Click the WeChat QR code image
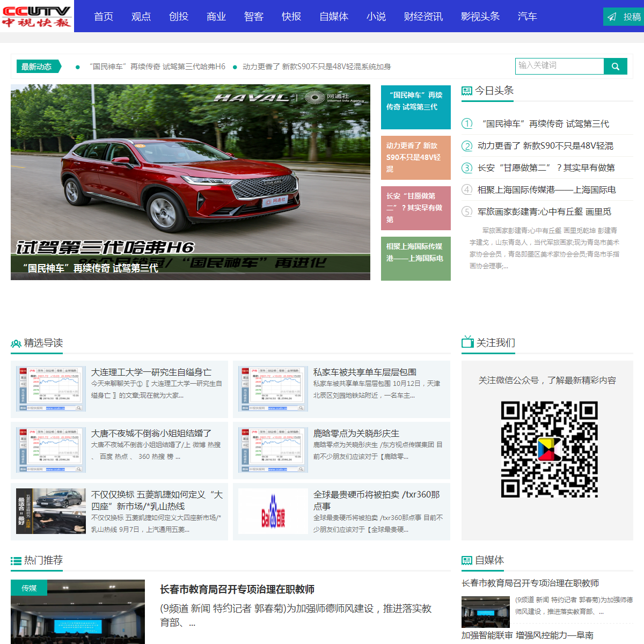The image size is (644, 644). point(549,449)
